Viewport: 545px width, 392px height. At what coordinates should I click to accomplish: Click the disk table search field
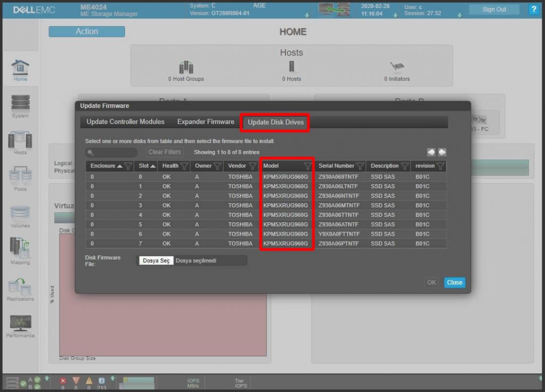[111, 153]
